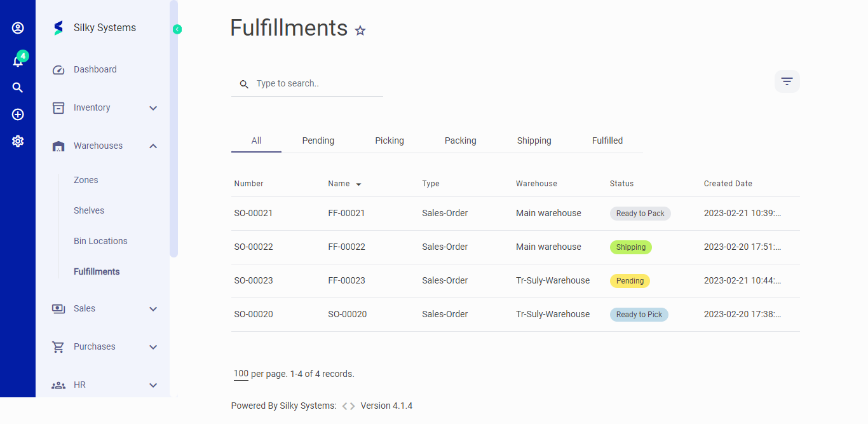The height and width of the screenshot is (424, 868).
Task: Click the quick-add plus icon
Action: pos(17,114)
